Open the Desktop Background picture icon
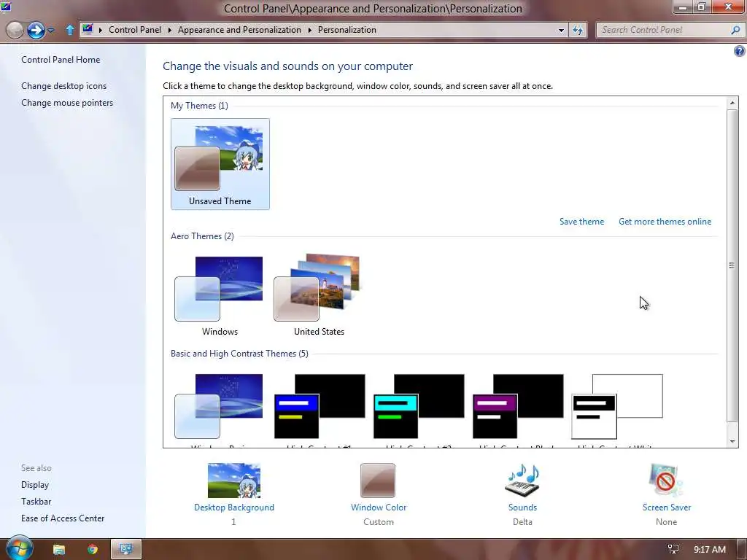Image resolution: width=747 pixels, height=560 pixels. (x=234, y=481)
